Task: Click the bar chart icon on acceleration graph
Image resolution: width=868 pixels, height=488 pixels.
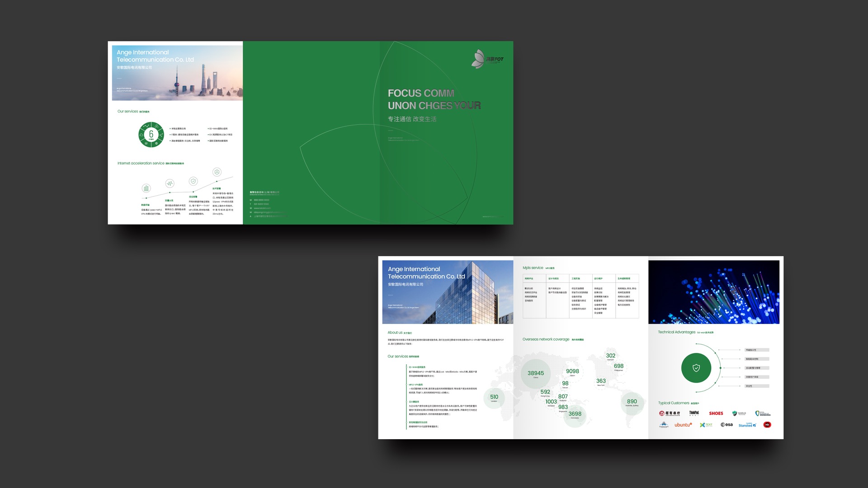Action: tap(146, 188)
